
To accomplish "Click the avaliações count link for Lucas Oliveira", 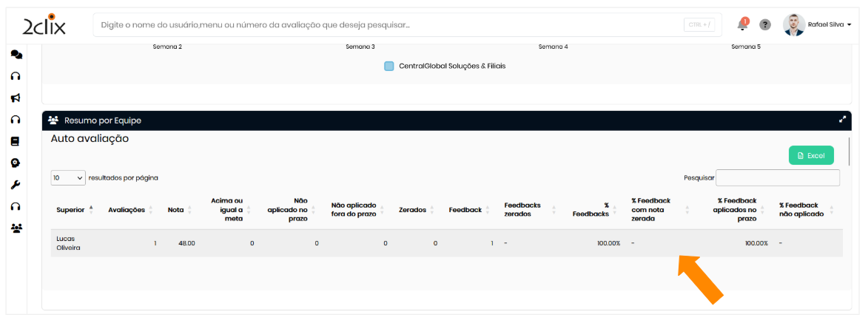I will pyautogui.click(x=155, y=243).
